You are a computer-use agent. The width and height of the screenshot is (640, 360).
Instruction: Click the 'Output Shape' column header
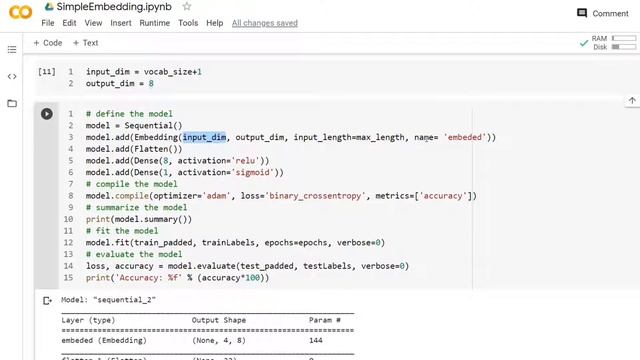(x=219, y=320)
